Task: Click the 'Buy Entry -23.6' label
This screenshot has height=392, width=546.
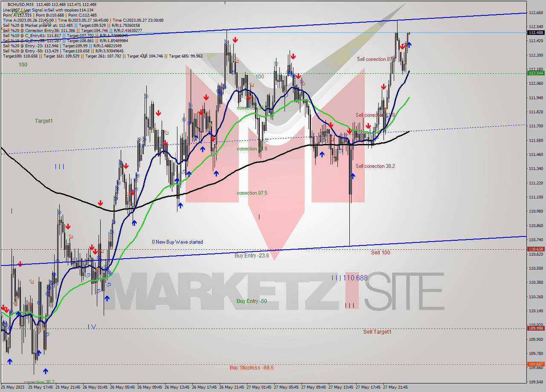Action: click(x=252, y=256)
